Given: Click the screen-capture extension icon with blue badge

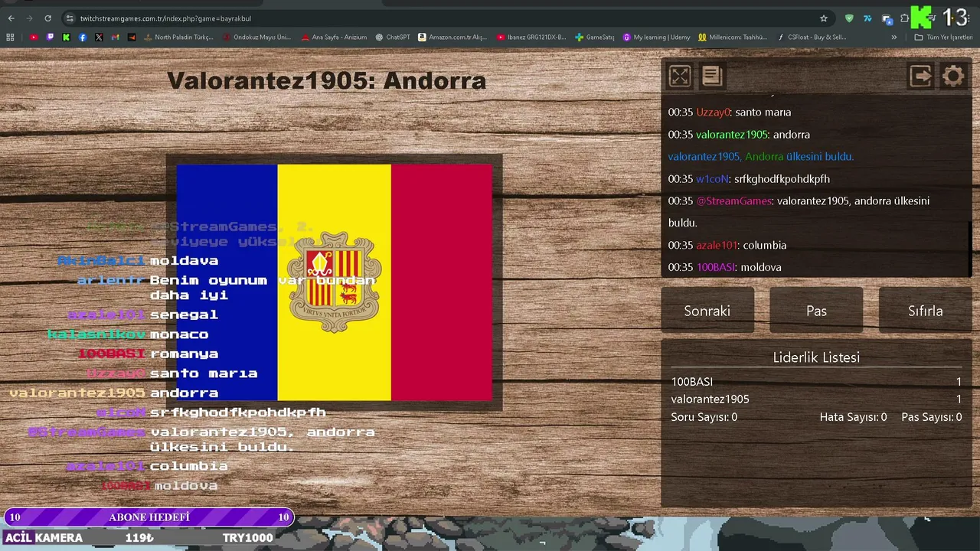Looking at the screenshot, I should pos(887,18).
